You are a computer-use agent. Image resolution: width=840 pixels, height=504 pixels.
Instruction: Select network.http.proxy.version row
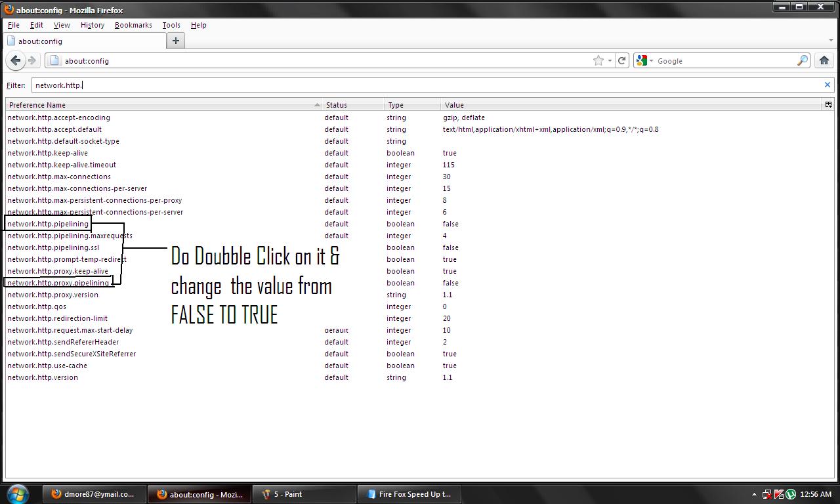(420, 295)
